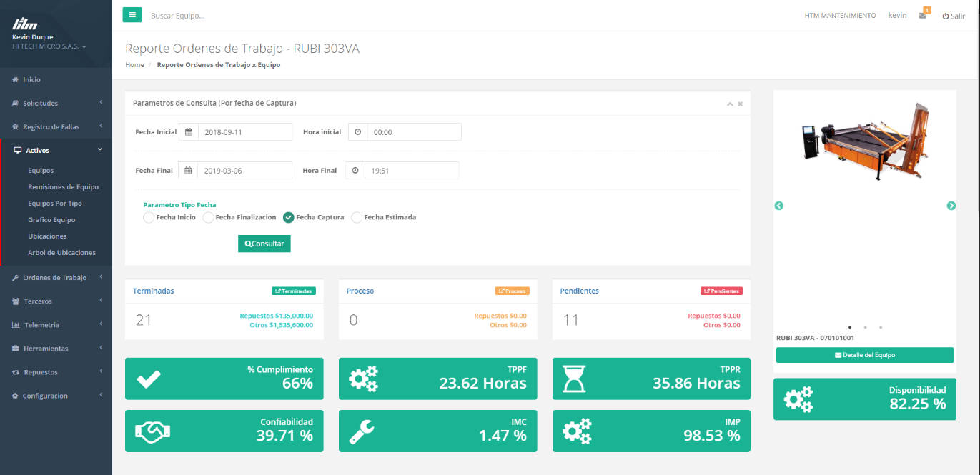Focus the Buscar Equipo search field

point(178,15)
